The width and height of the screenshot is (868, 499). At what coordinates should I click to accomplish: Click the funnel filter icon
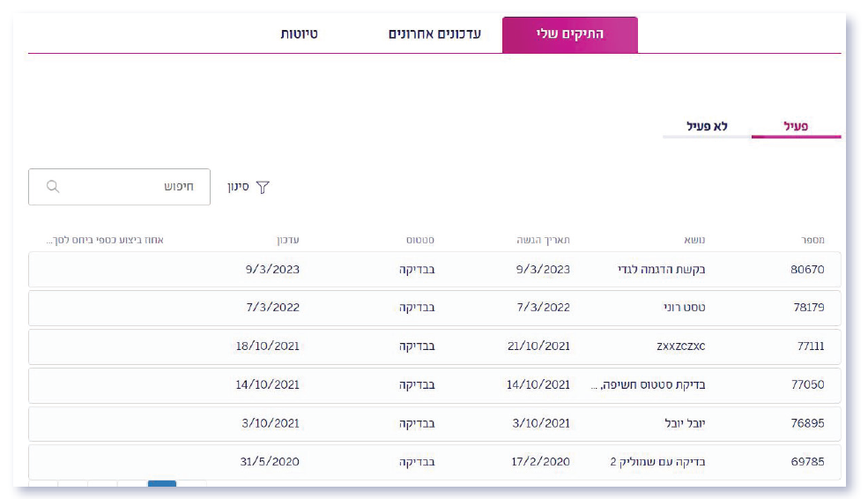[x=262, y=188]
